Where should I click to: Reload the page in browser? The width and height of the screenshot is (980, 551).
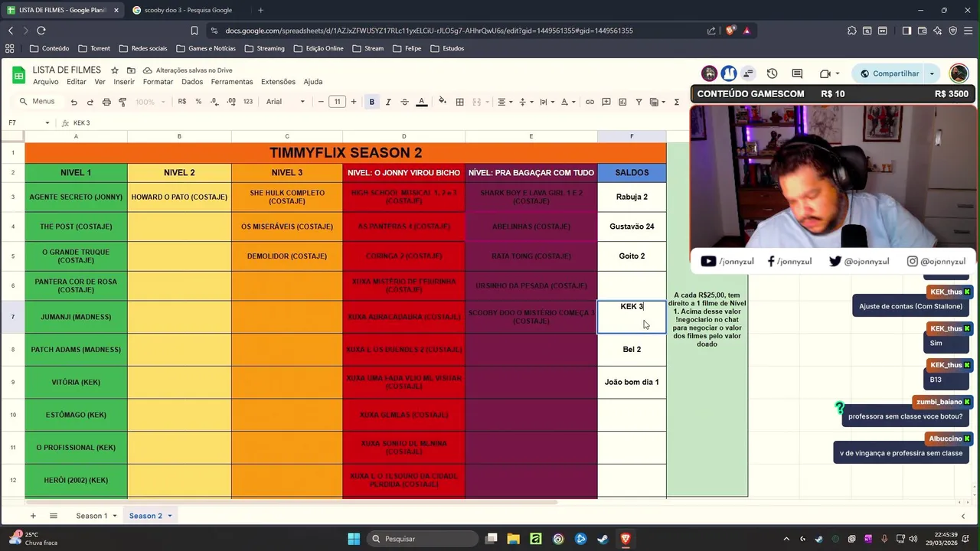click(41, 31)
